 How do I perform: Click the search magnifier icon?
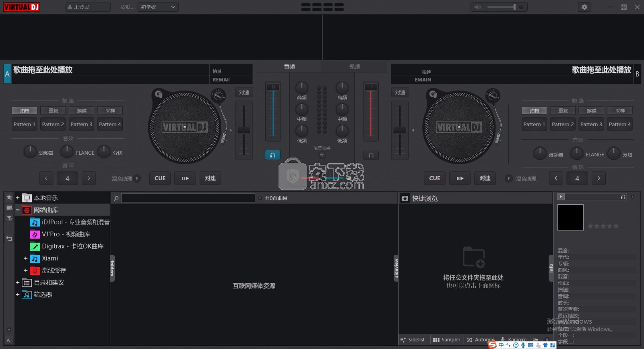pyautogui.click(x=116, y=198)
